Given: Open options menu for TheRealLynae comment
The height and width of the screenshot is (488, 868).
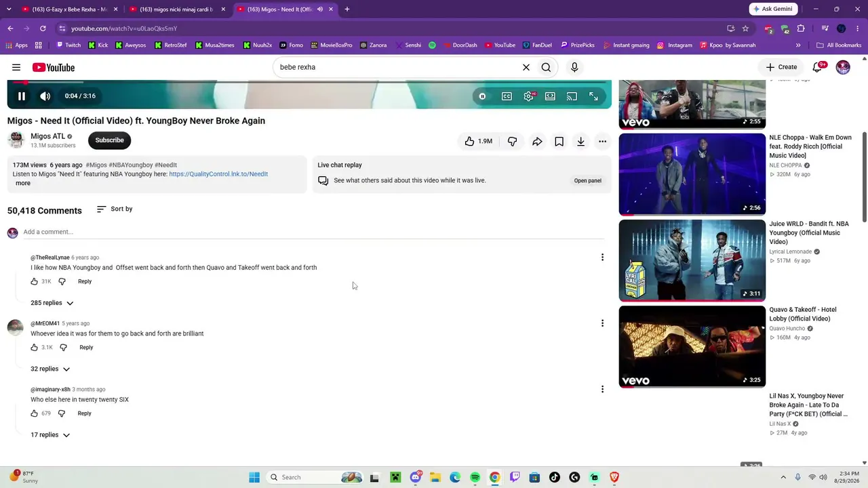Looking at the screenshot, I should click(602, 257).
